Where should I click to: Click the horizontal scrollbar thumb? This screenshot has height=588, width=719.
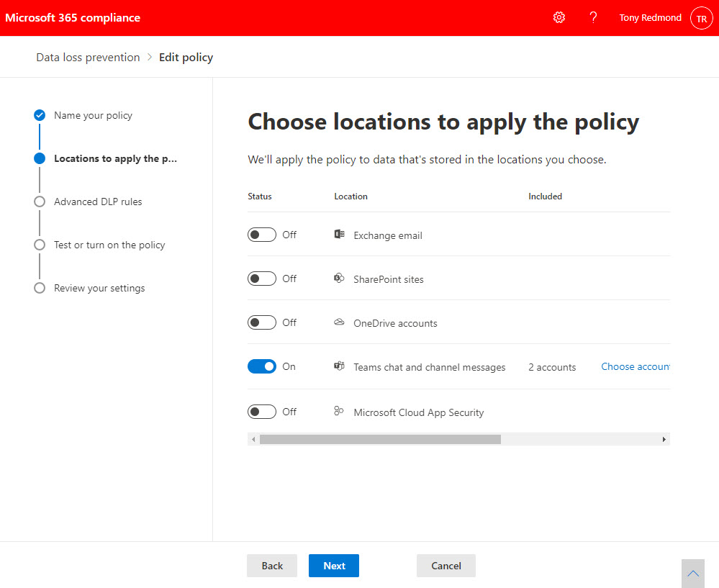click(380, 439)
